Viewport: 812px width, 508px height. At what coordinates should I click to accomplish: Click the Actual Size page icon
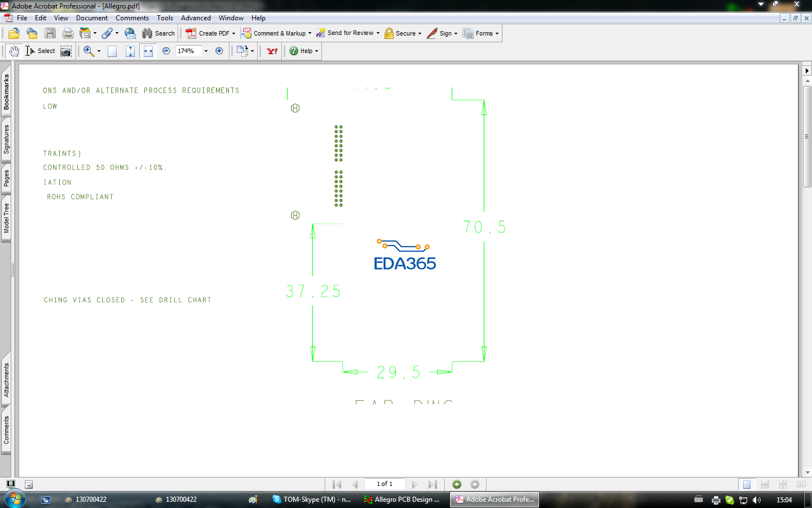point(112,51)
